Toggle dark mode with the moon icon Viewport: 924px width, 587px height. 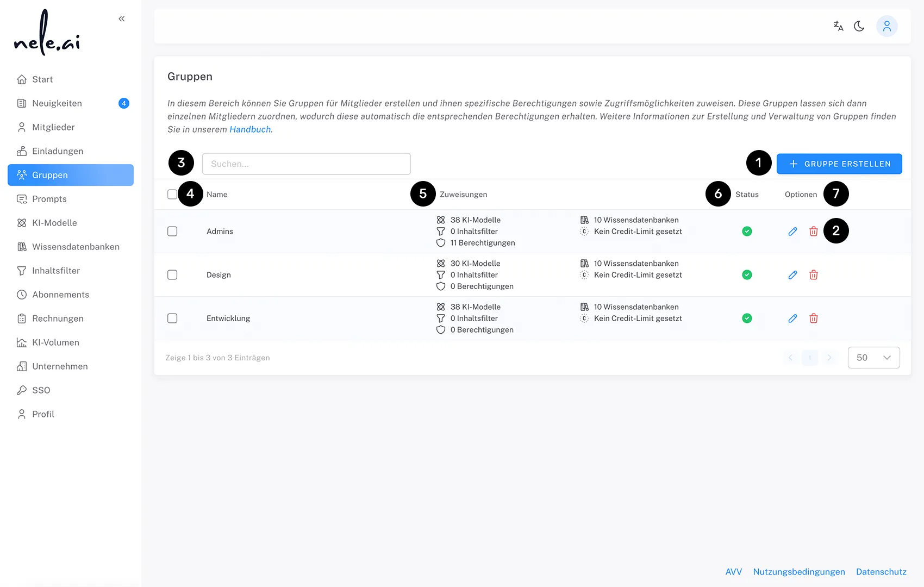(859, 26)
